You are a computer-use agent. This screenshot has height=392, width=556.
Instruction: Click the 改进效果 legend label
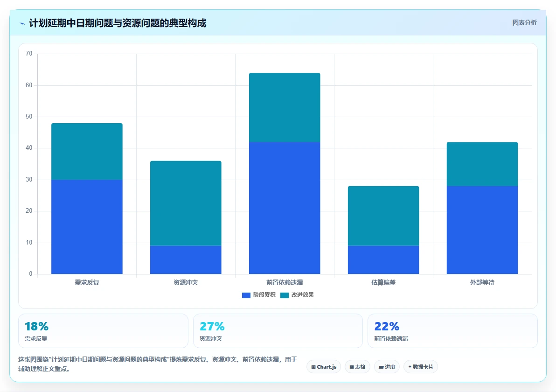(x=302, y=295)
